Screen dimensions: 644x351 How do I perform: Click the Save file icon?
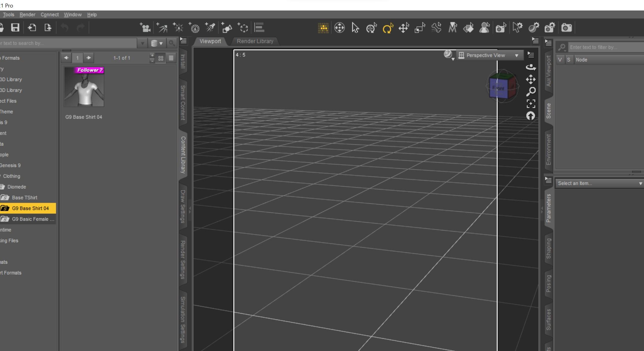point(15,28)
